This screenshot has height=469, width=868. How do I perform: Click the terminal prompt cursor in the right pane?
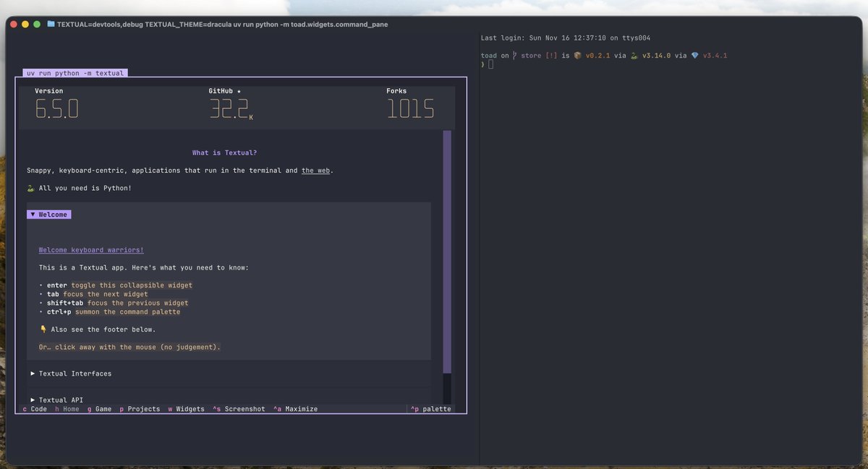pos(490,64)
